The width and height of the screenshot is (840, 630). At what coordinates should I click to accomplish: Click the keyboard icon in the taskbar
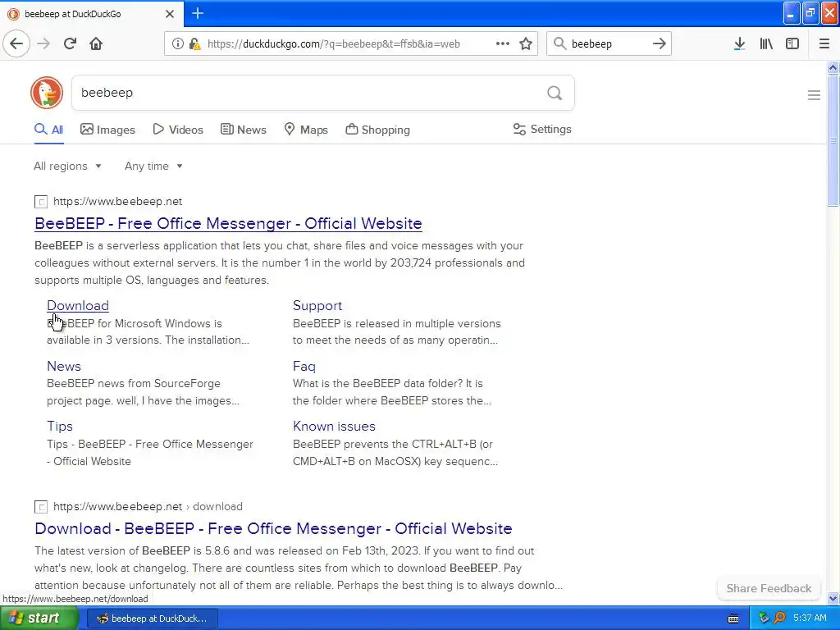733,619
